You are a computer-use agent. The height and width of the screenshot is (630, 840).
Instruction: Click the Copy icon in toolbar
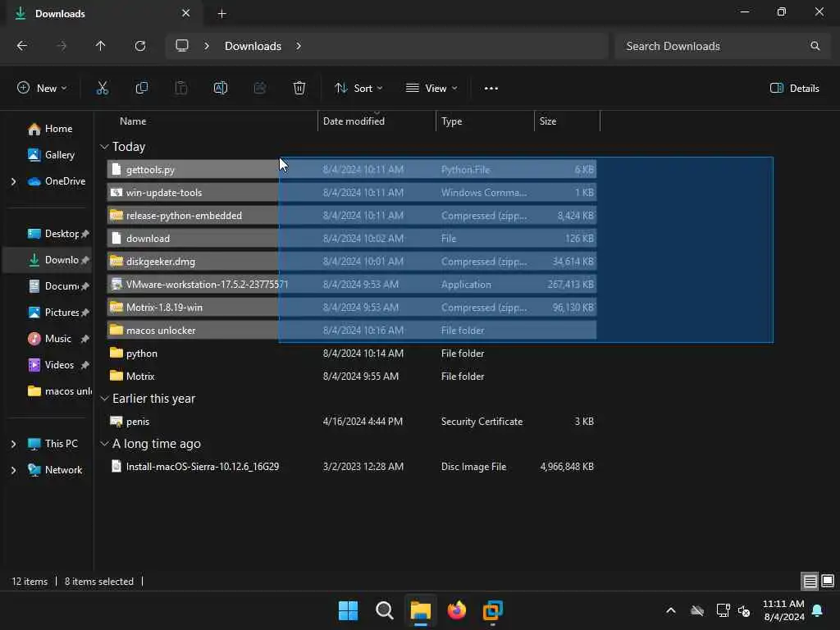(x=142, y=89)
